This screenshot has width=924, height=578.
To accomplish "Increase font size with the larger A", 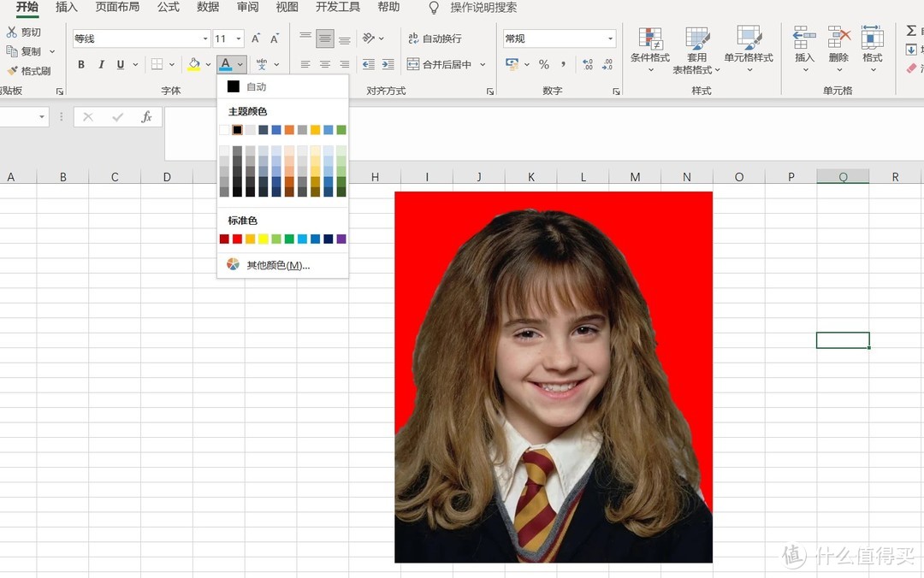I will pos(256,38).
